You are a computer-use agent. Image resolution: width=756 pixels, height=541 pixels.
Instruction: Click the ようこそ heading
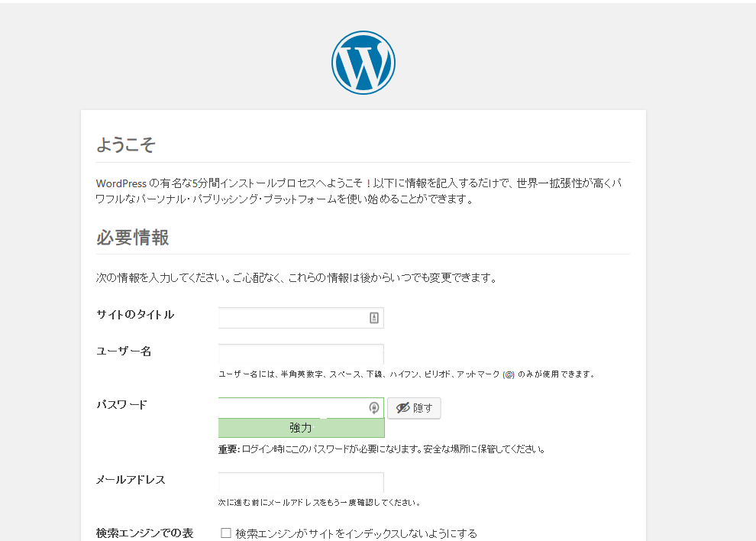click(126, 145)
